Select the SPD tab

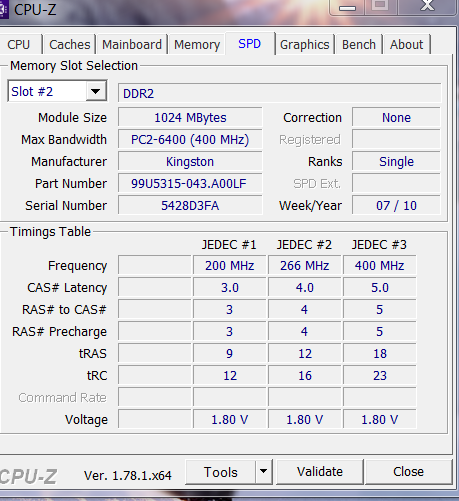250,44
